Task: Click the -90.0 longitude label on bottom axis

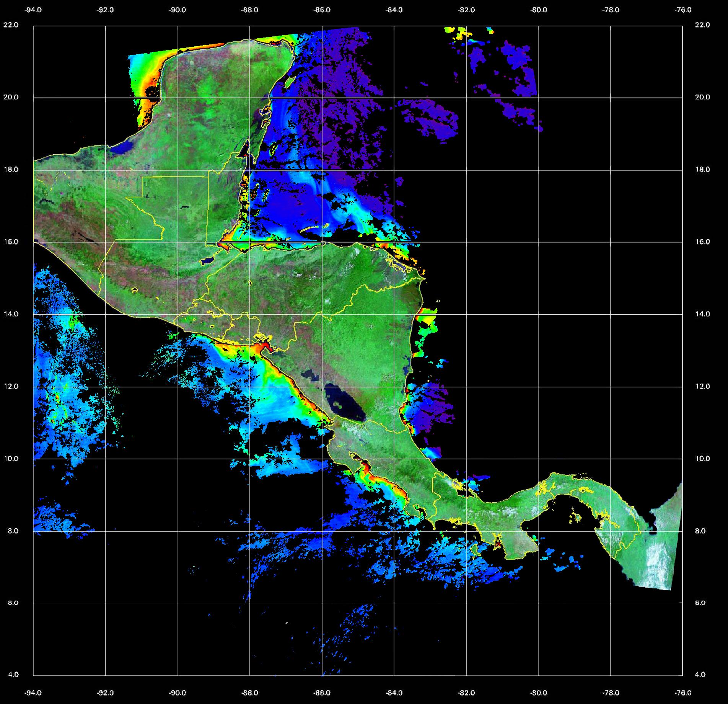Action: [x=178, y=693]
